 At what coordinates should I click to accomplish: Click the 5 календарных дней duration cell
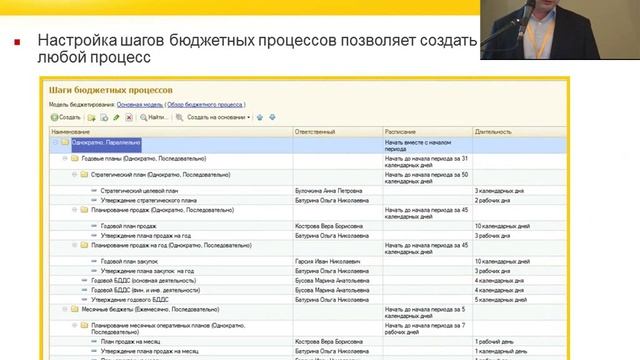tap(519, 300)
